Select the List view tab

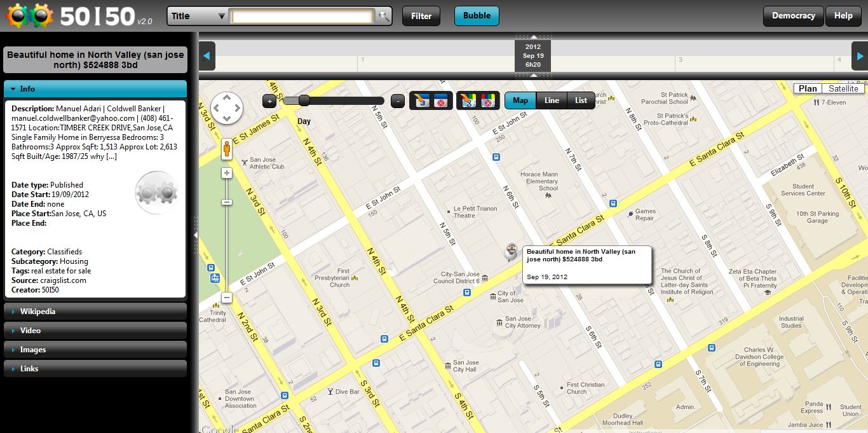[581, 100]
